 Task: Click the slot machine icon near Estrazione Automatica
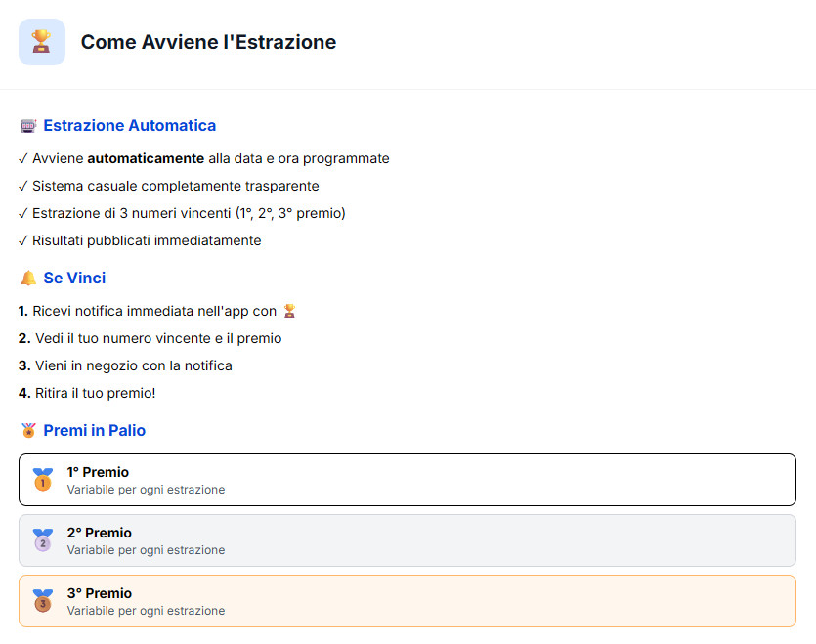click(28, 126)
